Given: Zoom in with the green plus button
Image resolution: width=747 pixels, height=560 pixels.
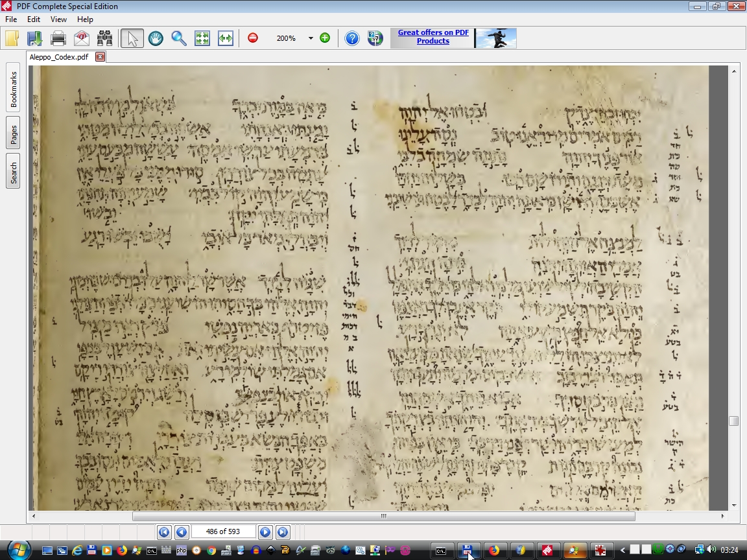Looking at the screenshot, I should [325, 38].
